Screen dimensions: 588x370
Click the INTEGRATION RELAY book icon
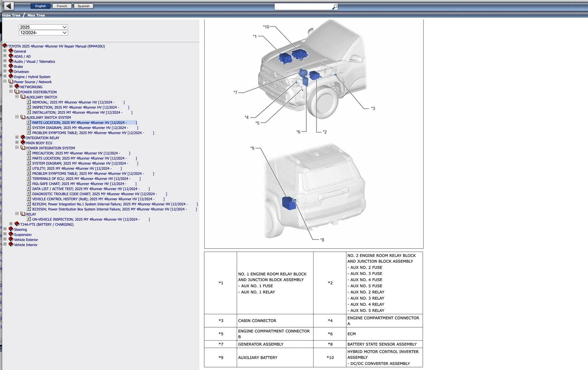23,138
